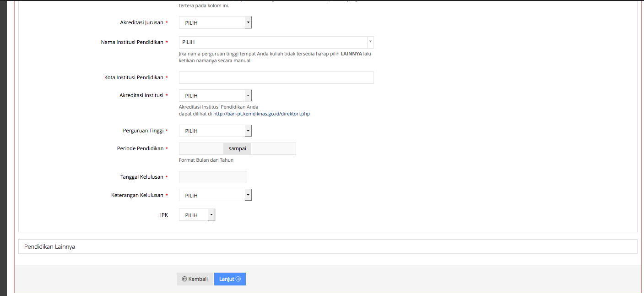The image size is (644, 296).
Task: Click the arrow icon on Akreditasi Jurusan select
Action: (x=248, y=22)
